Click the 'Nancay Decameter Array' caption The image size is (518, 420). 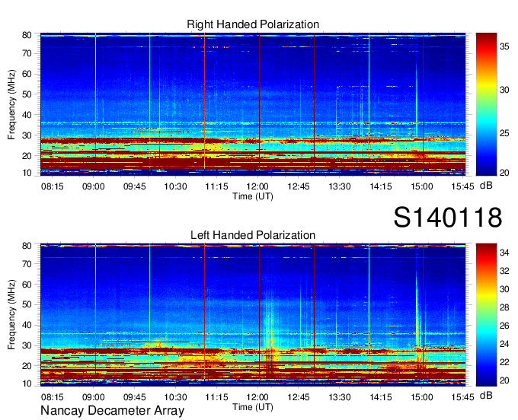point(112,411)
